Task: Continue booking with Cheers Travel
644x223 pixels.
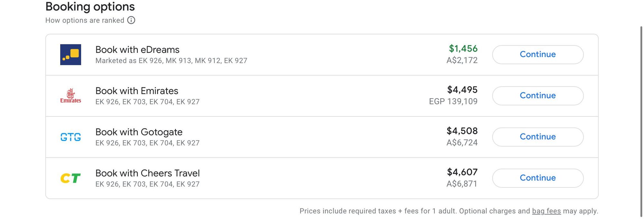Action: point(538,178)
